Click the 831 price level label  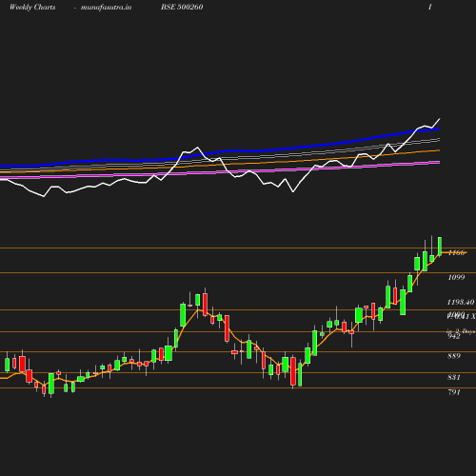[454, 377]
